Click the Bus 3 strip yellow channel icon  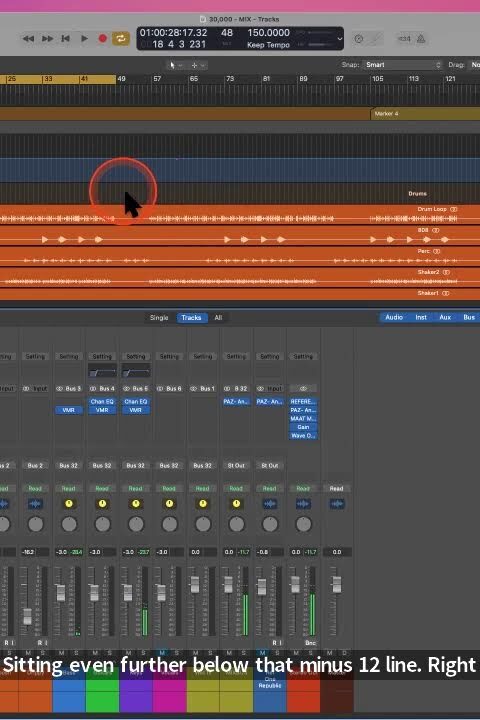click(69, 504)
